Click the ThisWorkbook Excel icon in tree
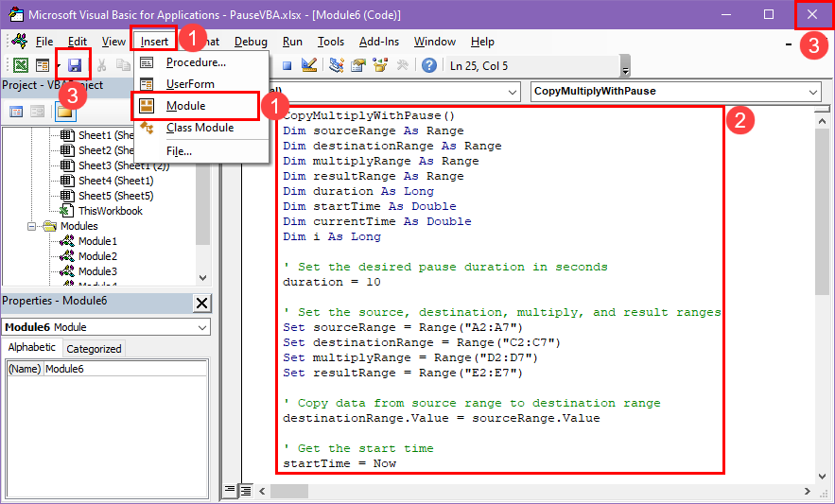835x504 pixels. (x=66, y=211)
